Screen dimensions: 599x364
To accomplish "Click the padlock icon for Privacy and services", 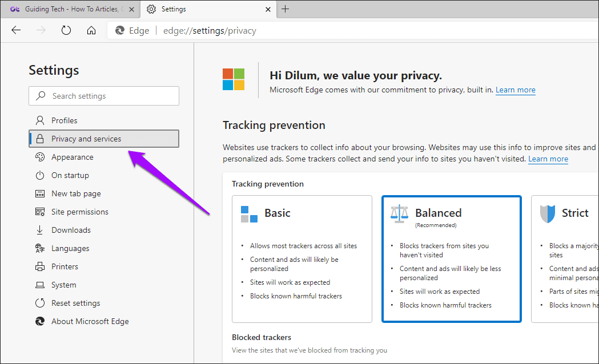I will [40, 139].
